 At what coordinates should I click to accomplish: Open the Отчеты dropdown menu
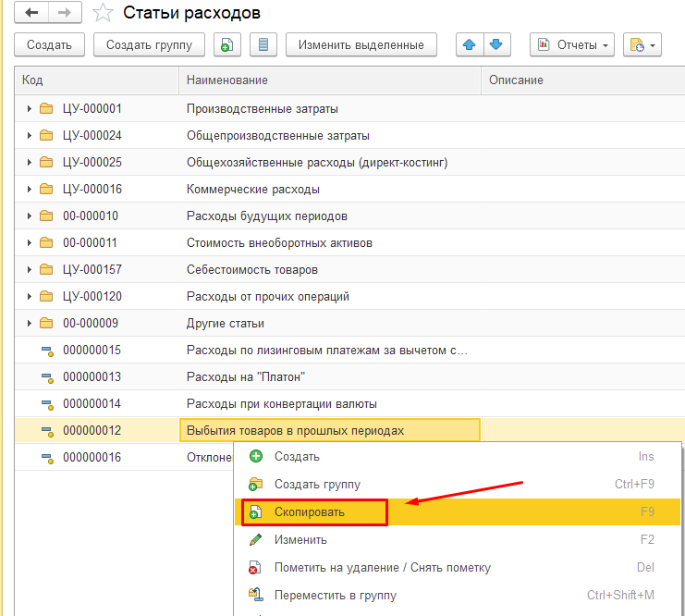click(x=571, y=44)
